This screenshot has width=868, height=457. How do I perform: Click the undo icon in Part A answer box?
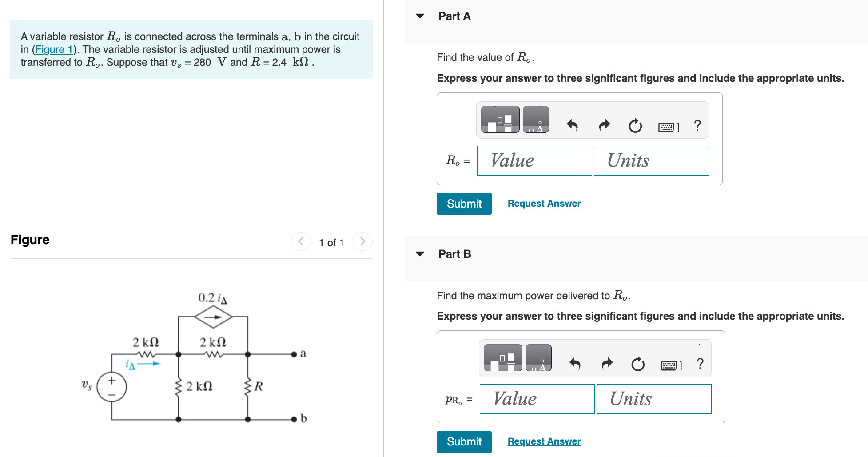click(573, 126)
